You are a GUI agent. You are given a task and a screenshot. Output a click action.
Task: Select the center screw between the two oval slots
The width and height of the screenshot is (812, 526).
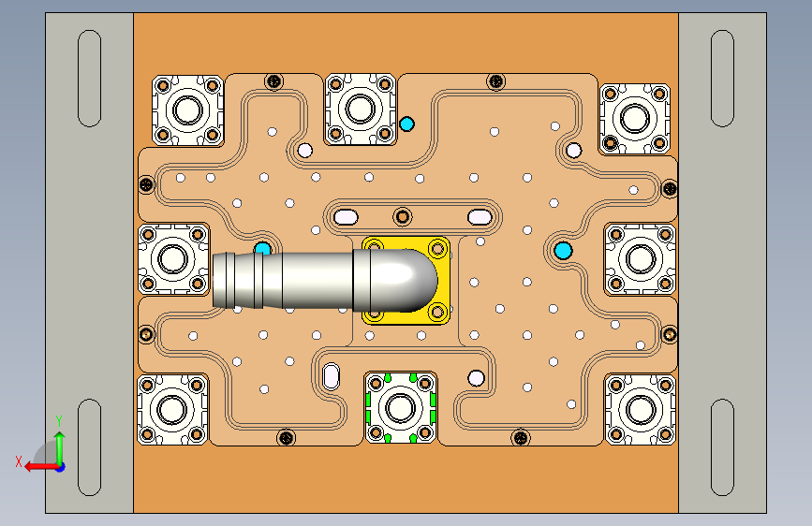(x=403, y=216)
